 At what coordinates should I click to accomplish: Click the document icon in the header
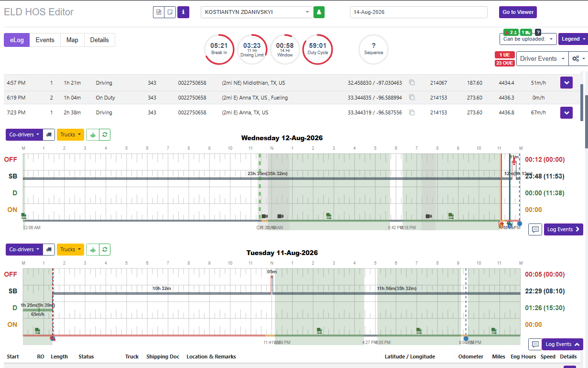(x=159, y=12)
